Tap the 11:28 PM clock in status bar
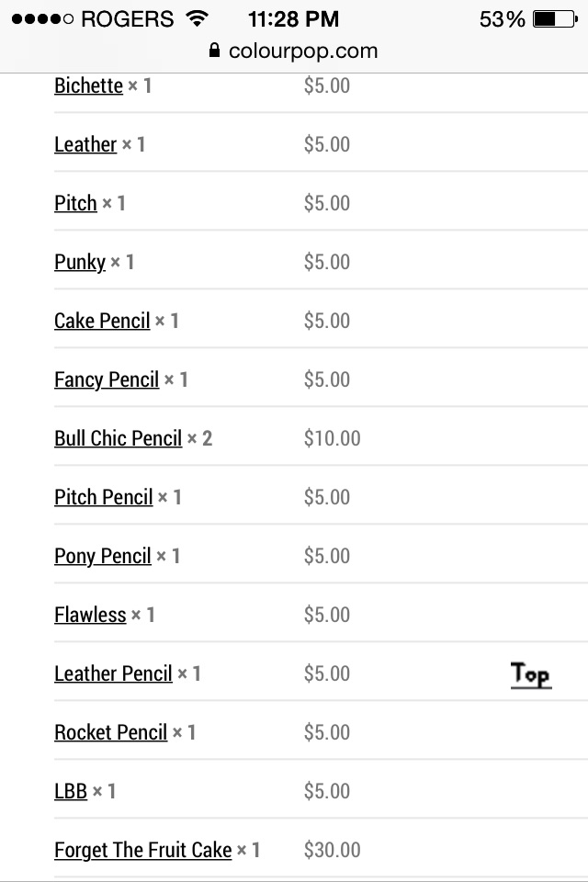The width and height of the screenshot is (588, 882). 294,19
